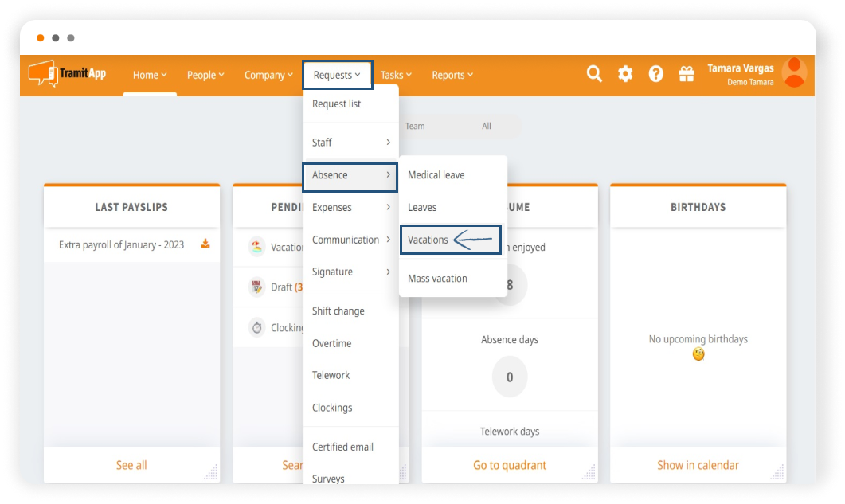Expand the Expenses submenu
This screenshot has width=845, height=504.
pyautogui.click(x=350, y=207)
